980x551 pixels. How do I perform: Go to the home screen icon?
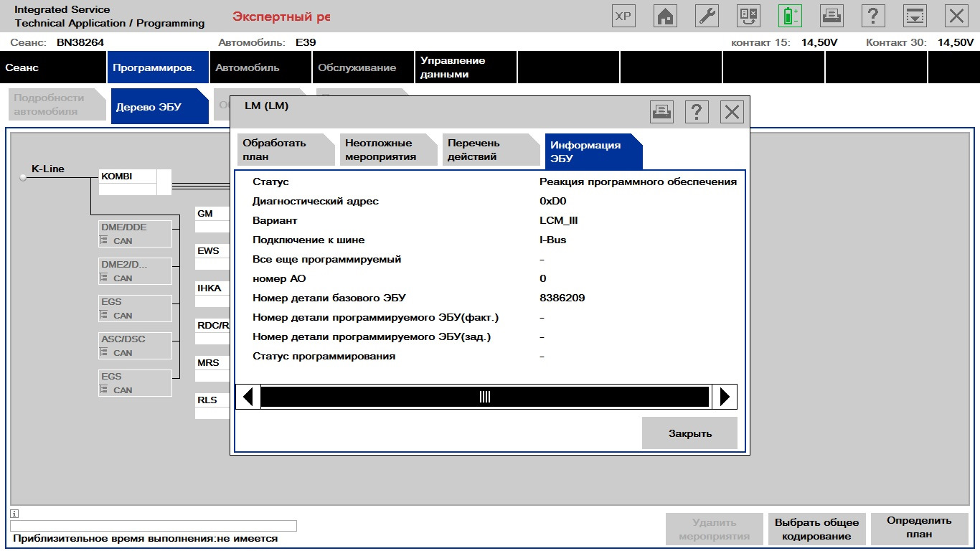click(x=665, y=17)
